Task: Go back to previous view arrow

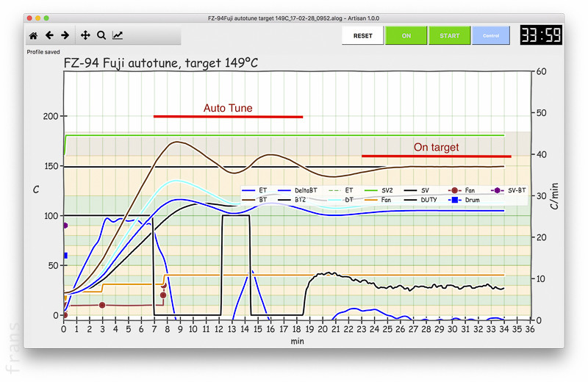Action: pos(49,35)
